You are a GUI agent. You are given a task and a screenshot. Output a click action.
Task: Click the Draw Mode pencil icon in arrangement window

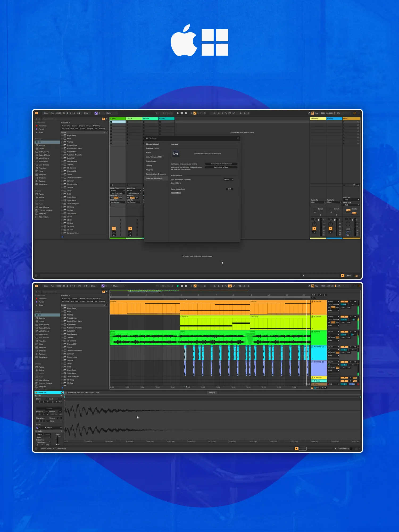309,286
